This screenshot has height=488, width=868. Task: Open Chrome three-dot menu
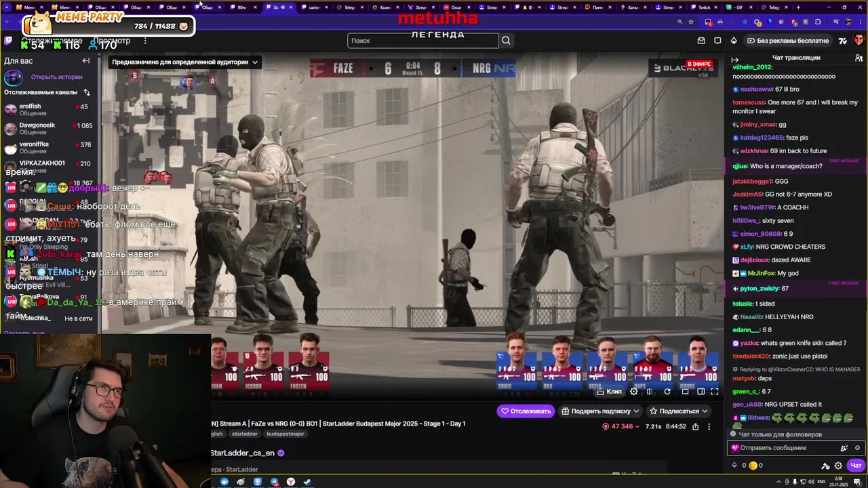(x=861, y=22)
